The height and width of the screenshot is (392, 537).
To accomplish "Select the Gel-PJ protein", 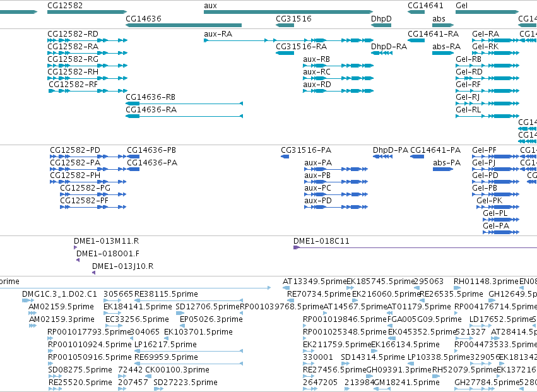I will tap(495, 169).
